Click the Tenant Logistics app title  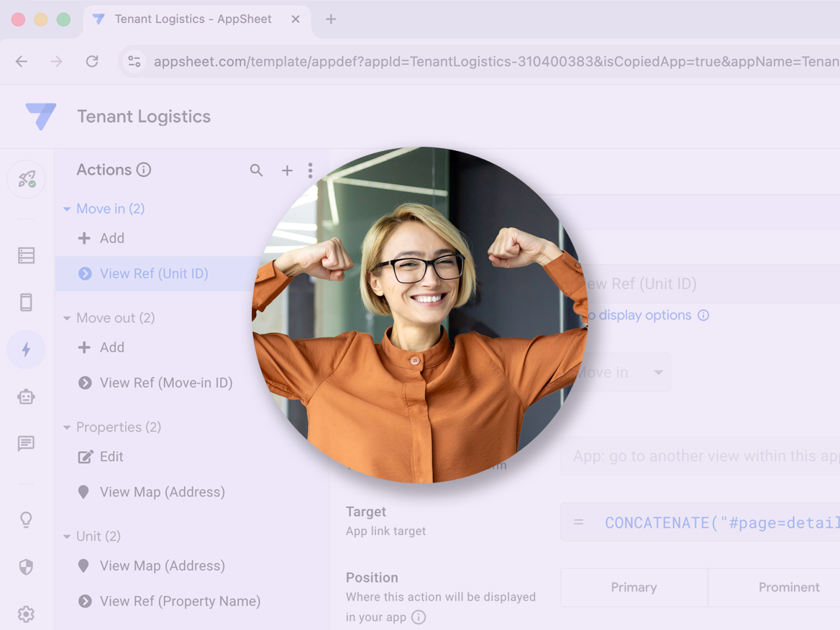tap(144, 117)
